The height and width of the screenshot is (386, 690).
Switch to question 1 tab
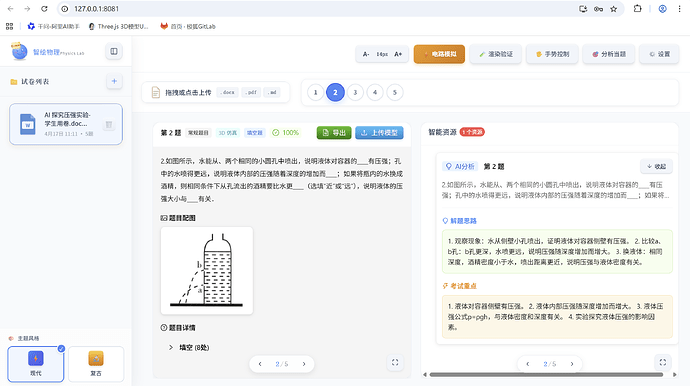point(315,92)
